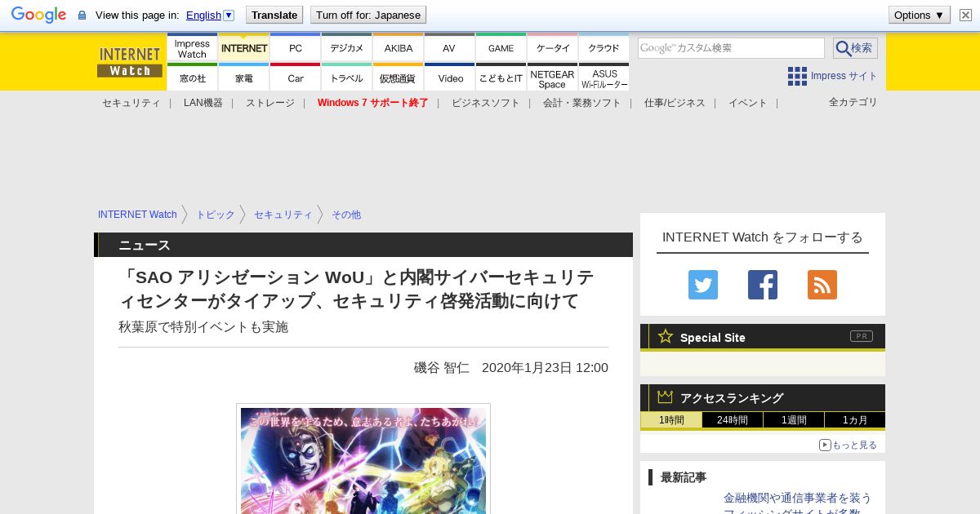Screen dimensions: 980x514
Task: Click the Impress サイト link text
Action: tap(844, 76)
